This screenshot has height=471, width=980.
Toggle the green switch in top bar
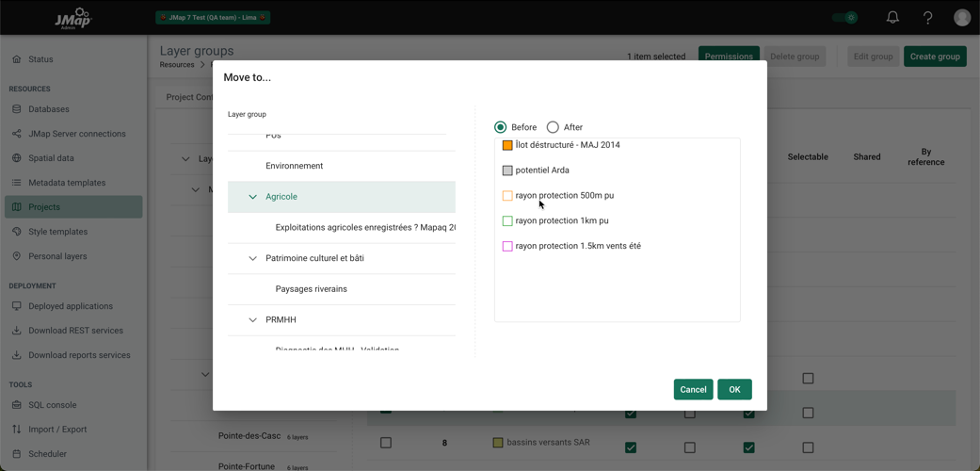pyautogui.click(x=845, y=17)
